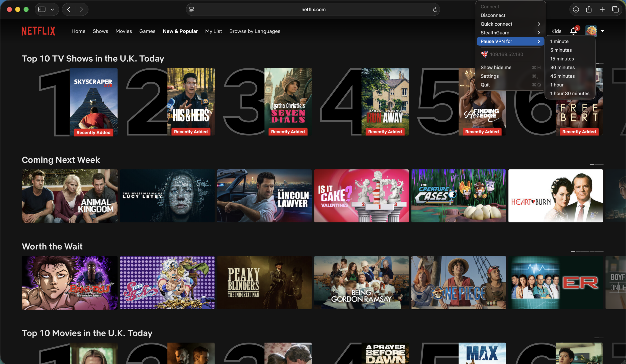
Task: Choose Show hide.me in the menu
Action: 511,67
